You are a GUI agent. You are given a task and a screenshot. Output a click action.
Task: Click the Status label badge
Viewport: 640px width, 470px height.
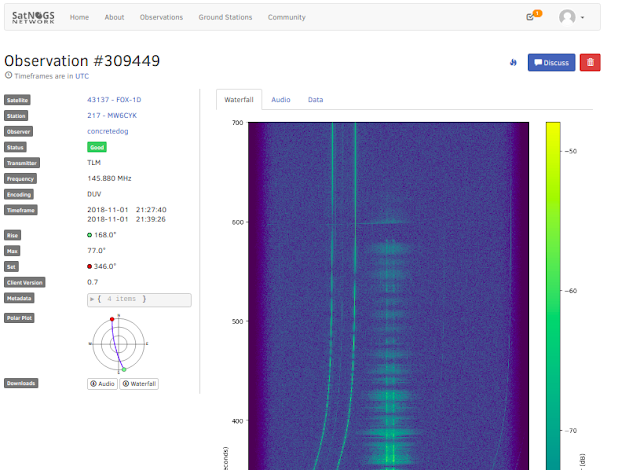pos(15,147)
